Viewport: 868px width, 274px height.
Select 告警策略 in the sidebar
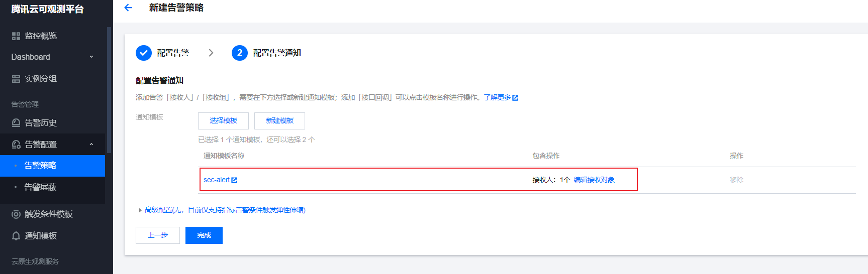pos(40,166)
